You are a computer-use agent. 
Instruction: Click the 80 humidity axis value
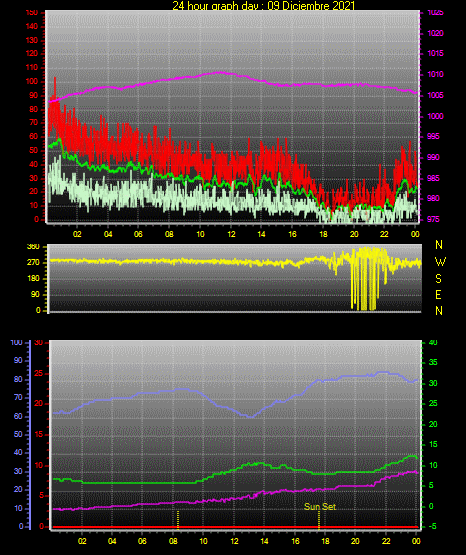(x=18, y=379)
